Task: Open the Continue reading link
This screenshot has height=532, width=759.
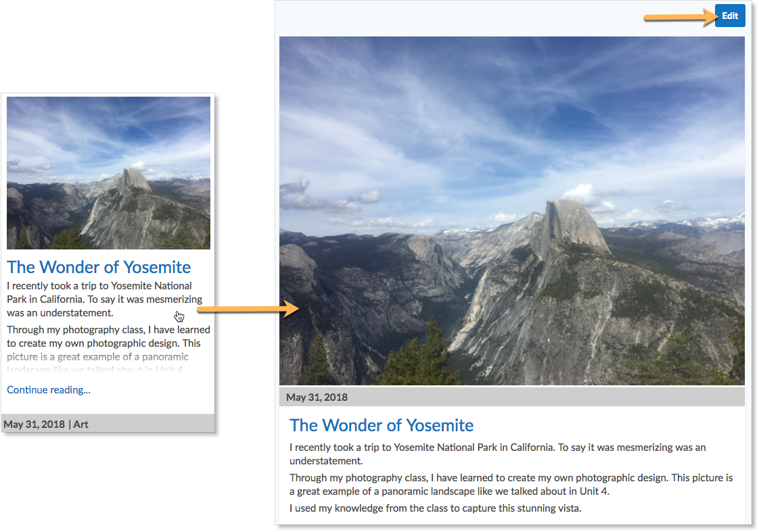Action: (49, 390)
